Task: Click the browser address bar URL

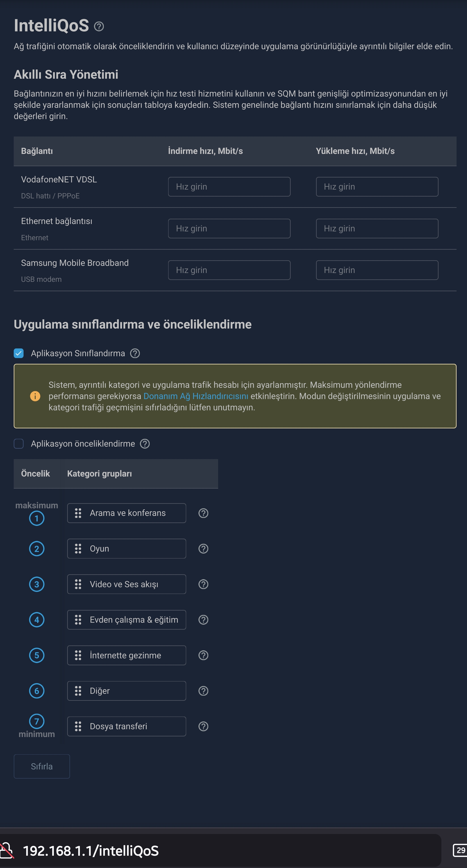Action: [x=91, y=851]
